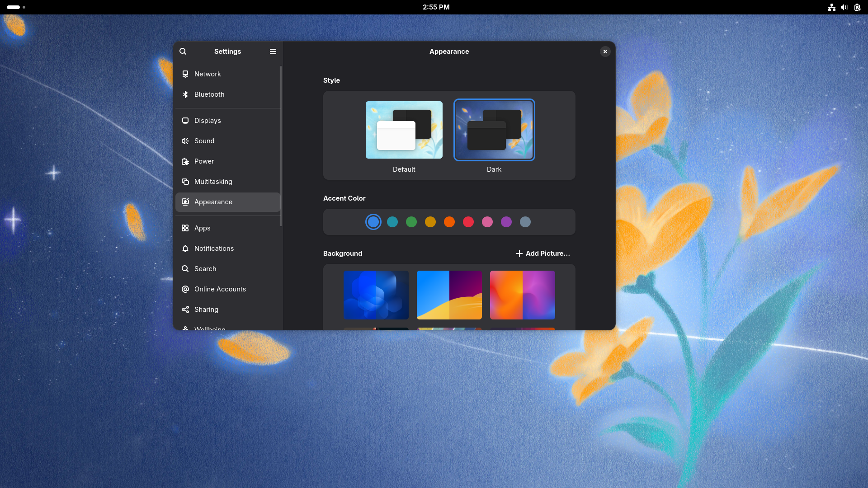Select the Dark style thumbnail
Viewport: 868px width, 488px height.
tap(494, 130)
